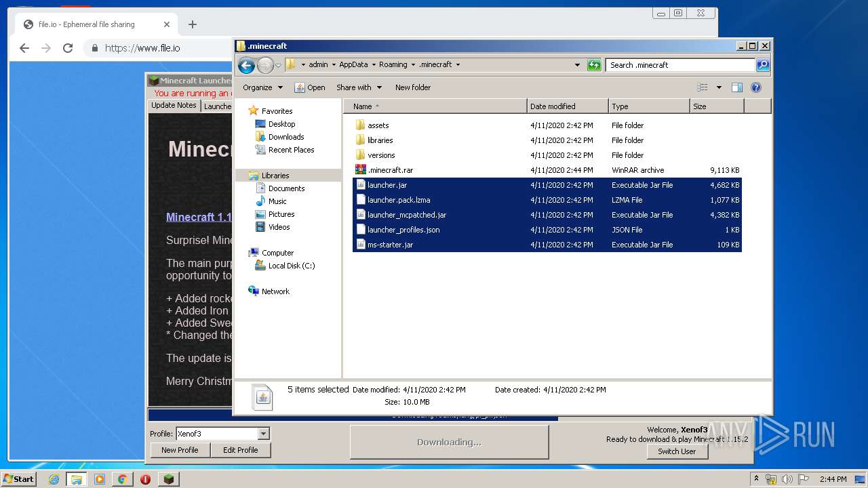Open the Explorer help question mark icon

pyautogui.click(x=756, y=87)
